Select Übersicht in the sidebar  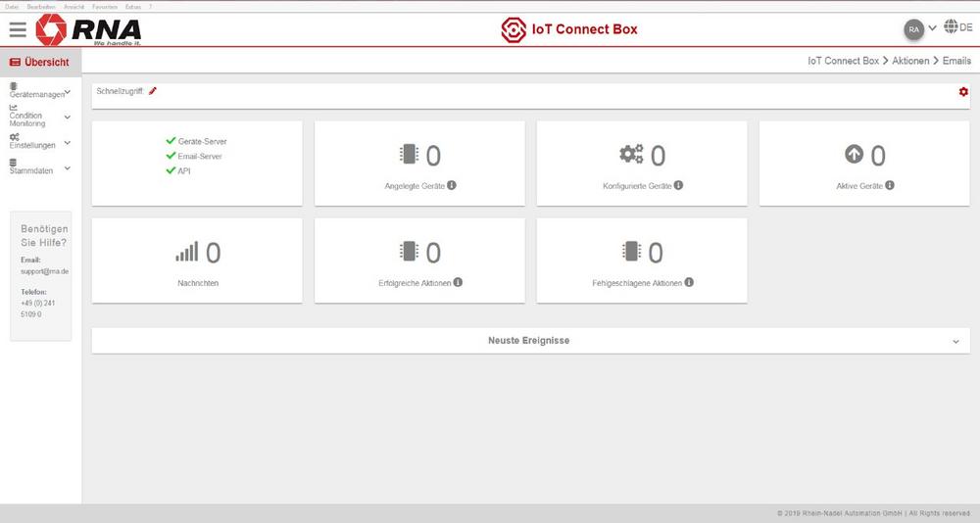pos(40,62)
